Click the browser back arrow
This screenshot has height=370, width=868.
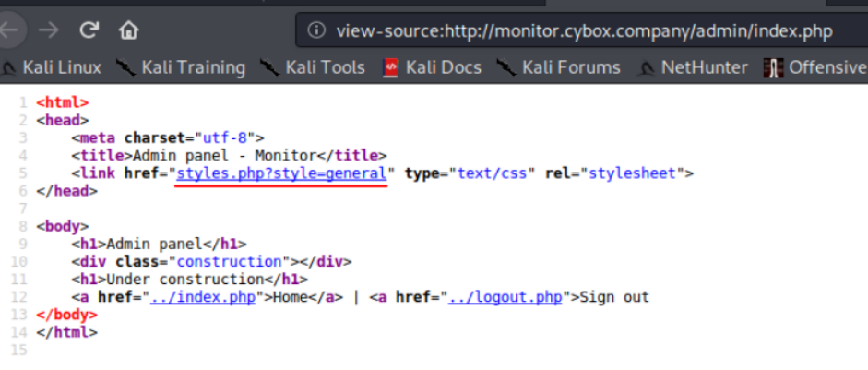(x=9, y=30)
